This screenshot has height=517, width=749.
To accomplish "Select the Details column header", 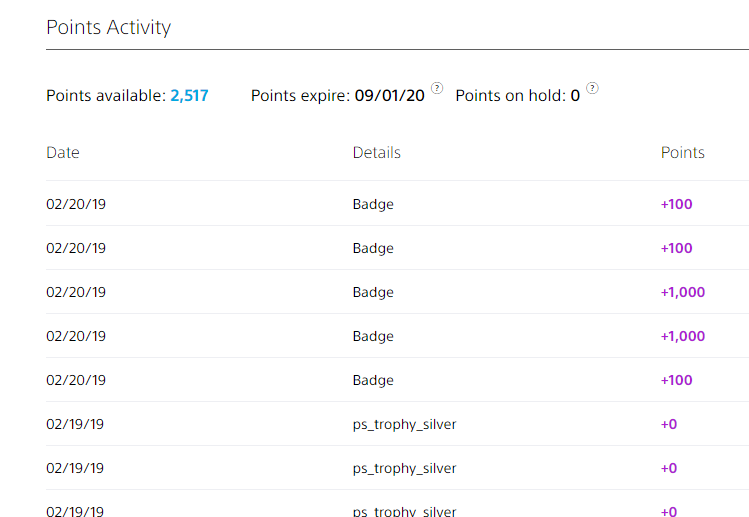I will 376,152.
